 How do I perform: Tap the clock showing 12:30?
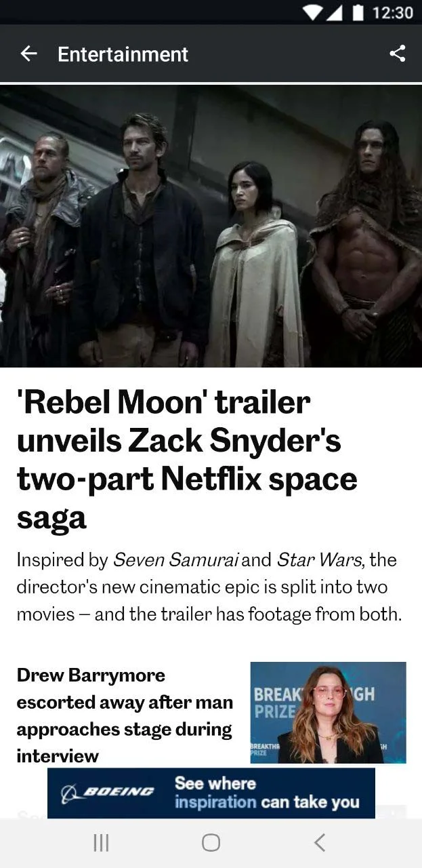[393, 13]
